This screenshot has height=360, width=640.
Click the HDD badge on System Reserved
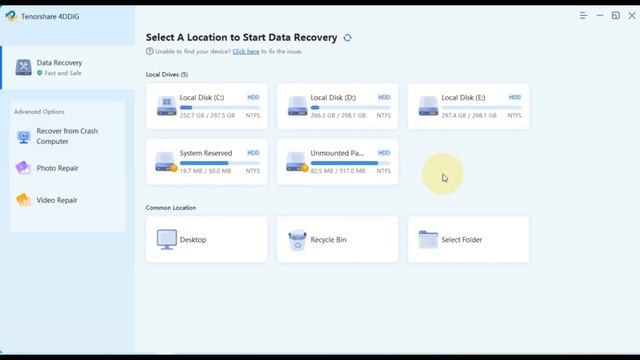pyautogui.click(x=253, y=153)
